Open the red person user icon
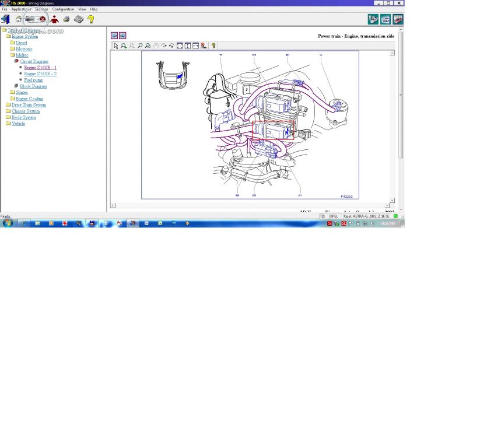The width and height of the screenshot is (494, 448). pyautogui.click(x=54, y=19)
